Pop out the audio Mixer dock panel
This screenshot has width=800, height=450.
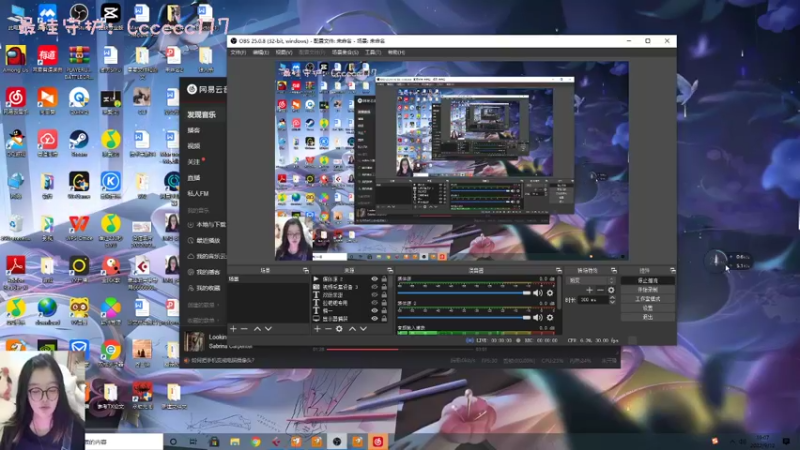coord(559,270)
